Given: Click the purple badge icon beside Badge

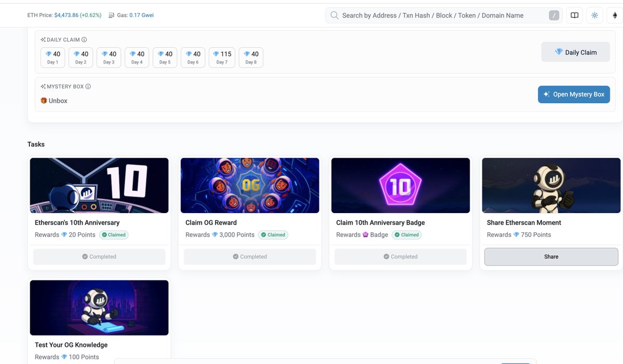Looking at the screenshot, I should [x=365, y=235].
